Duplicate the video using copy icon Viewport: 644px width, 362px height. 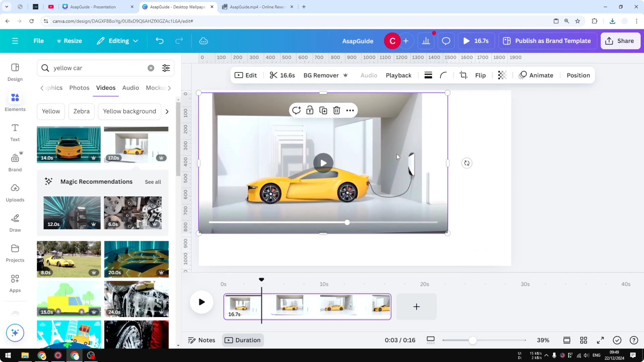pyautogui.click(x=323, y=110)
